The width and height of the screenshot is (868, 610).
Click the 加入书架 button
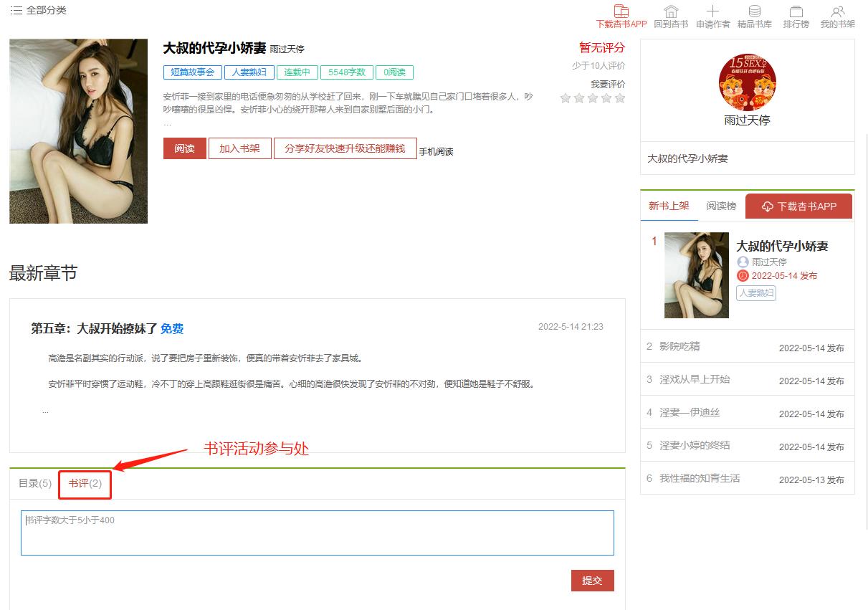[x=239, y=148]
